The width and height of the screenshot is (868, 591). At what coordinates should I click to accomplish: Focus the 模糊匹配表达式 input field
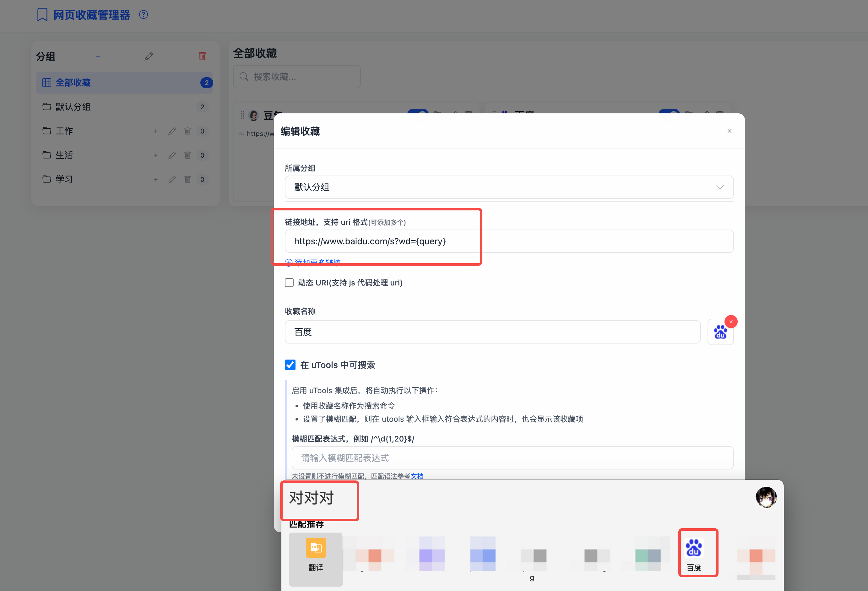(x=512, y=458)
